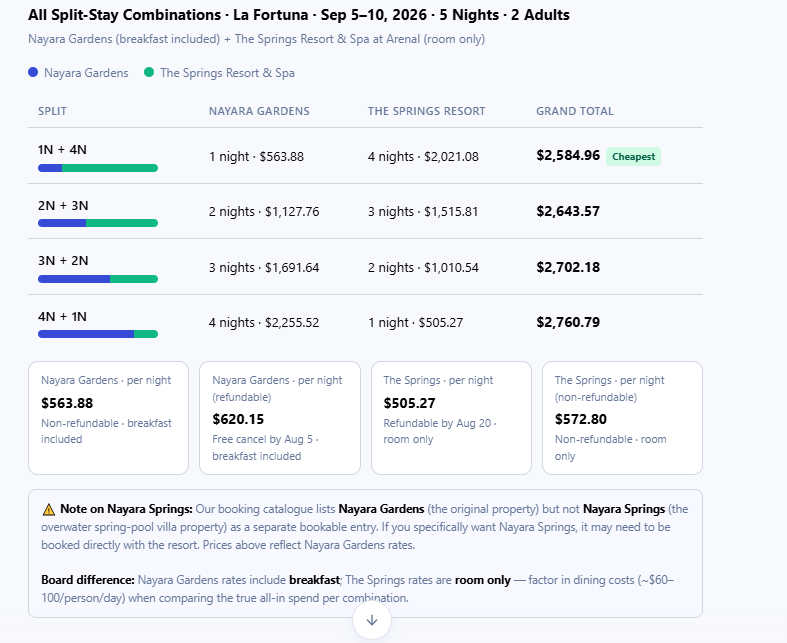Click the '3 nights · $1,515.81' cell

pyautogui.click(x=423, y=212)
